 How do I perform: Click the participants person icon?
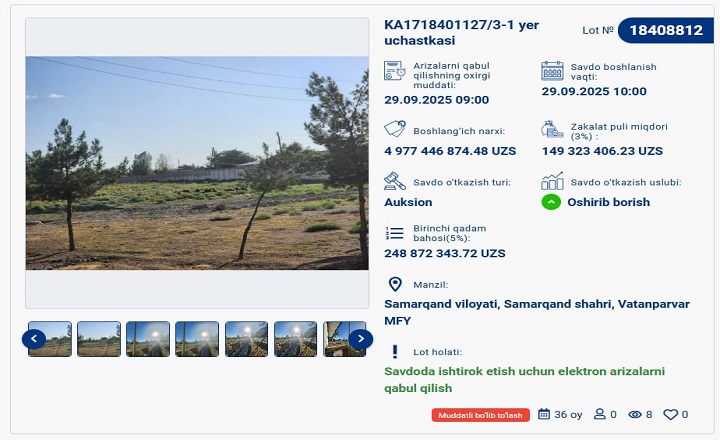(x=599, y=414)
